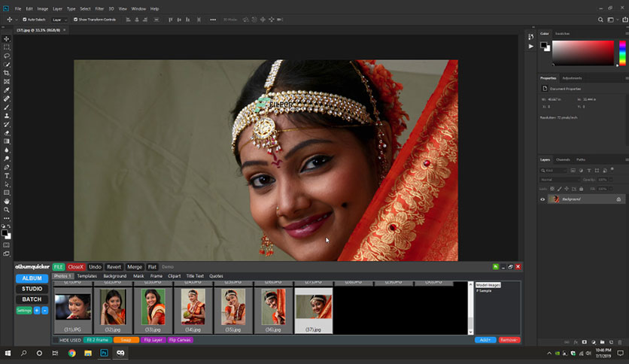The image size is (629, 364).
Task: Select the Crop tool
Action: click(7, 73)
